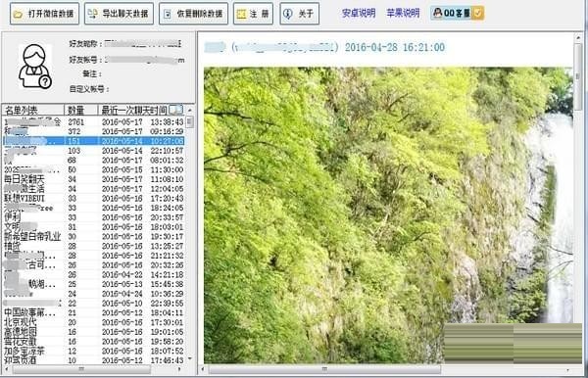Select the 联想VIBEUI contact row
Screen dimensions: 588x378
point(94,198)
